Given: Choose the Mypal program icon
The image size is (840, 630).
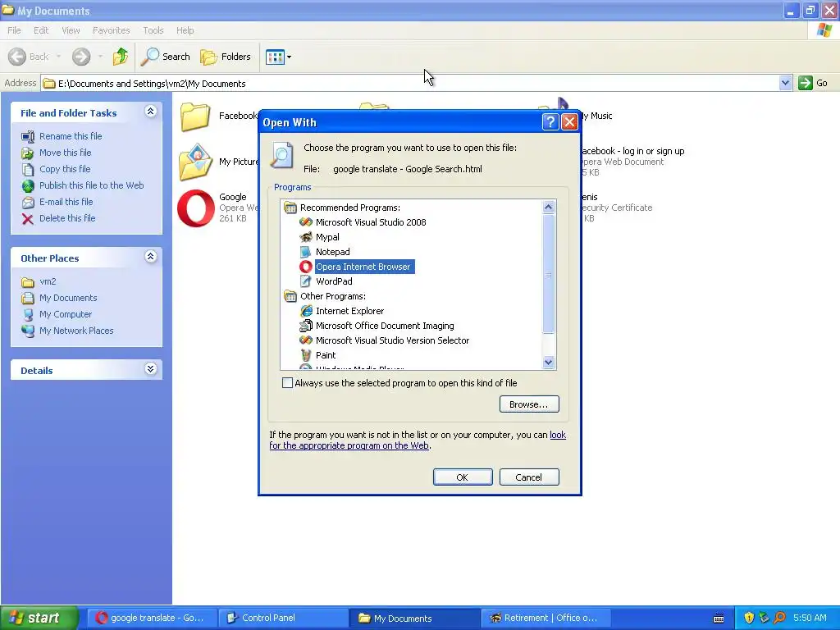Looking at the screenshot, I should pos(306,237).
